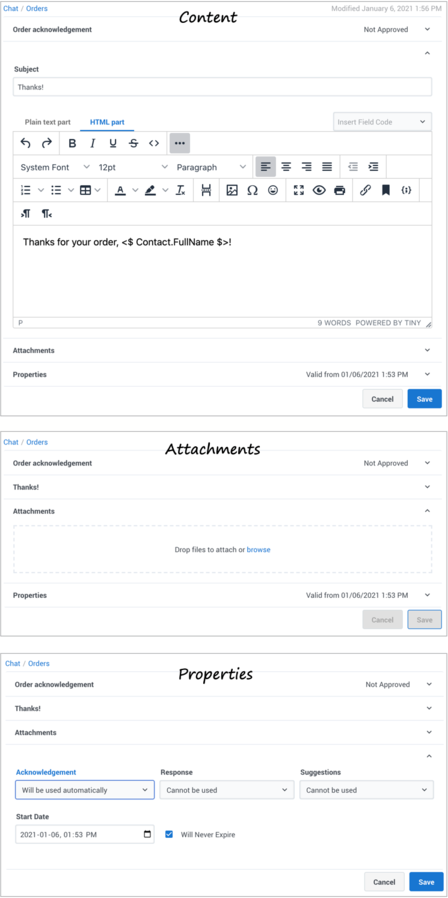The width and height of the screenshot is (448, 898).
Task: Toggle the Will Never Expire checkbox
Action: pyautogui.click(x=168, y=834)
